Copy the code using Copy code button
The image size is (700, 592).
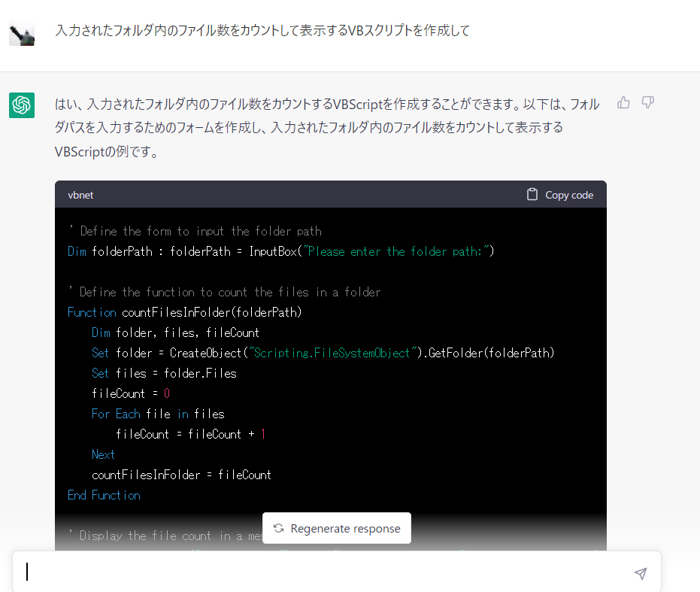[560, 195]
